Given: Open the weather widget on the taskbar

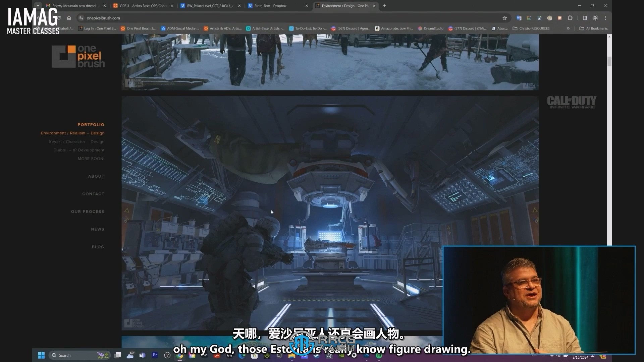Looking at the screenshot, I should click(130, 355).
